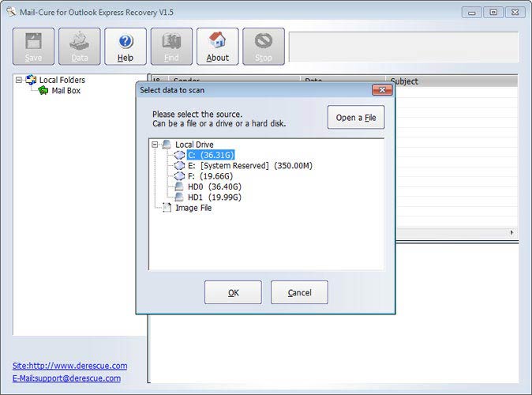Collapse the Local Folders tree node

click(x=19, y=80)
